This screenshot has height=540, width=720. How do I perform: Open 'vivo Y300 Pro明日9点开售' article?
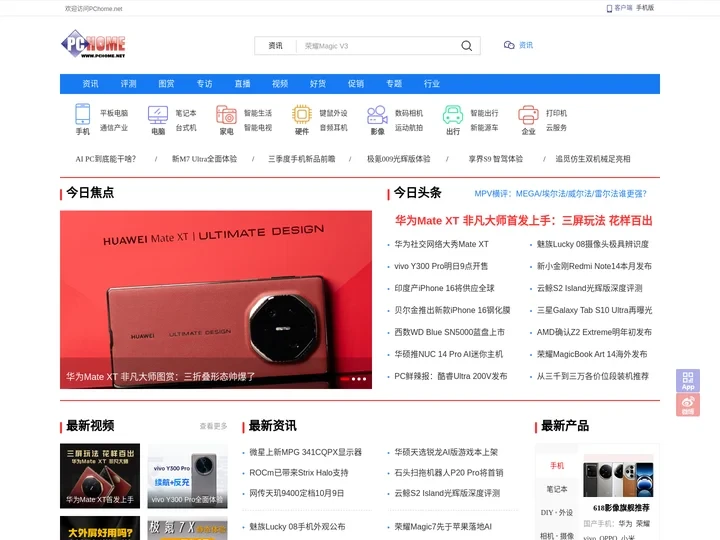point(441,266)
